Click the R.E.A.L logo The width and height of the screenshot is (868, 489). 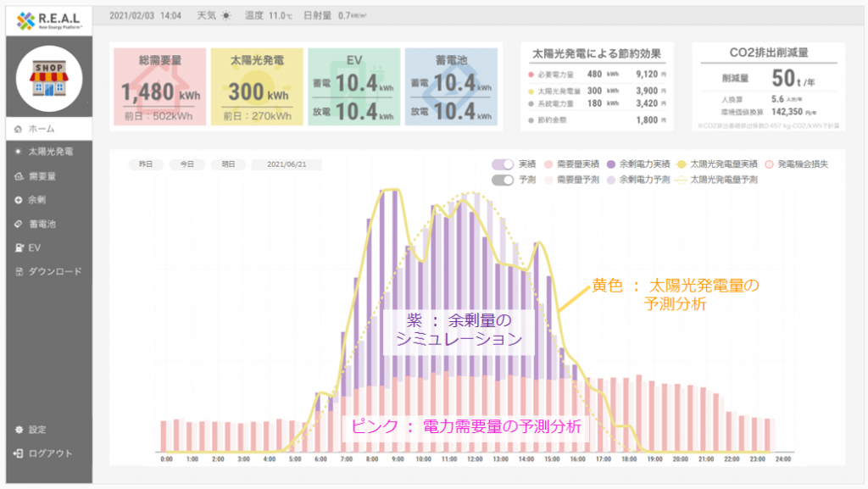(x=48, y=18)
